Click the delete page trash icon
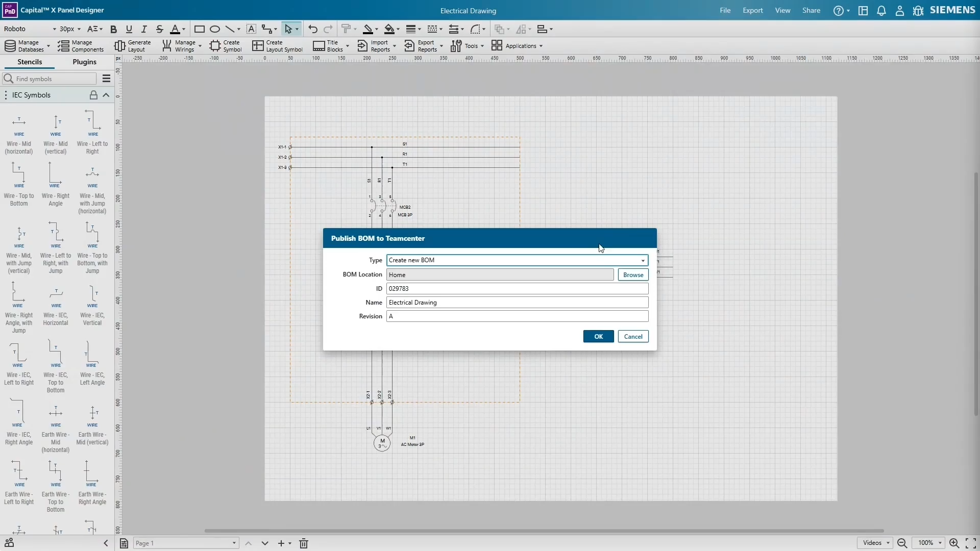980x551 pixels. [303, 543]
